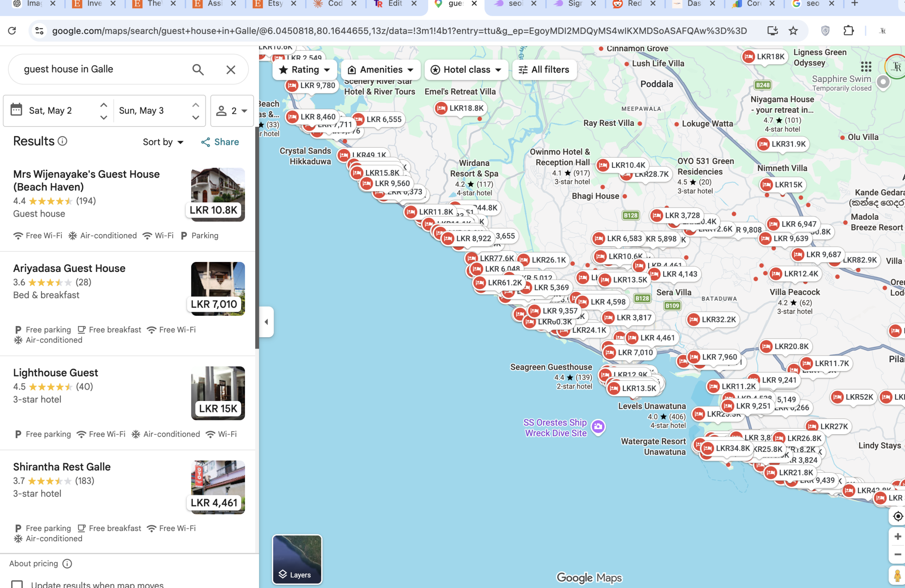This screenshot has height=588, width=905.
Task: Click the Pegman Street View icon
Action: (x=897, y=576)
